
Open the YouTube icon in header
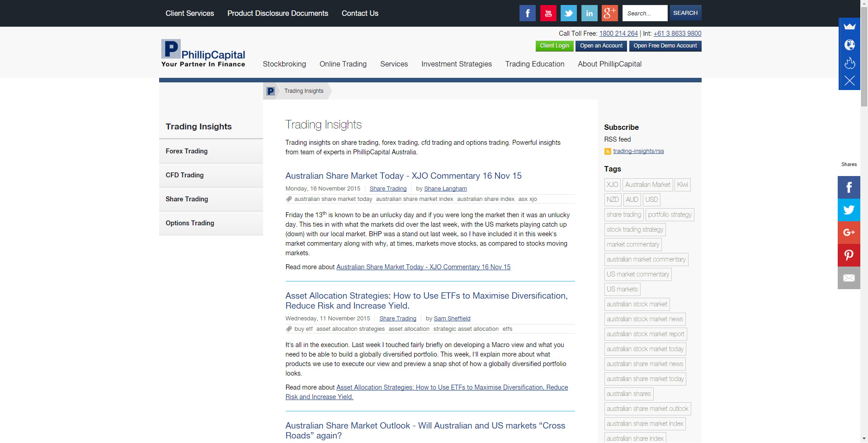pos(548,13)
